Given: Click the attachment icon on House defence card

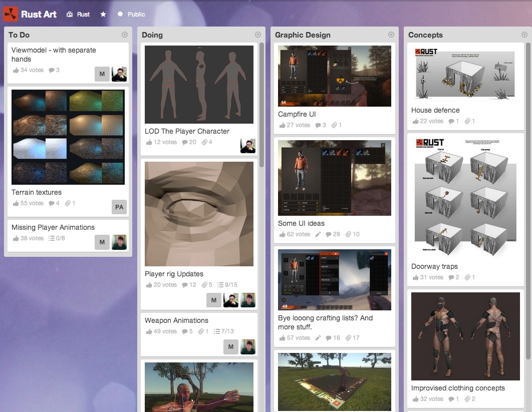Looking at the screenshot, I should click(467, 121).
